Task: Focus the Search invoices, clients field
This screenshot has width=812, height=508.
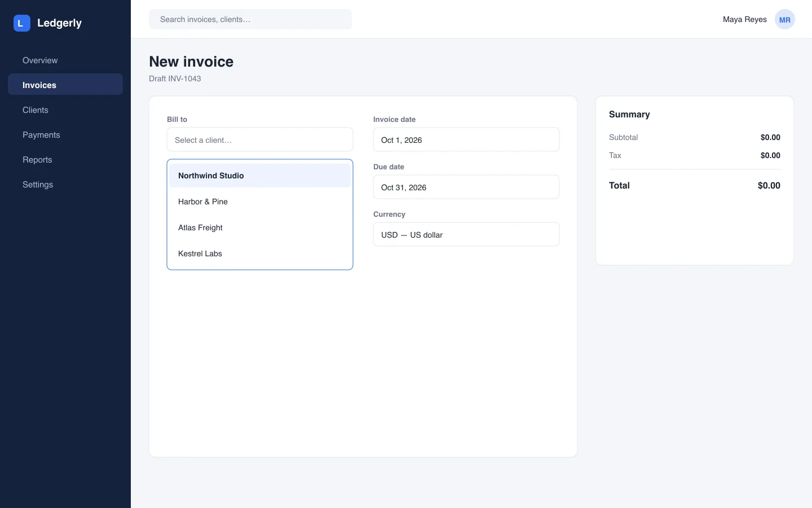Action: coord(250,19)
